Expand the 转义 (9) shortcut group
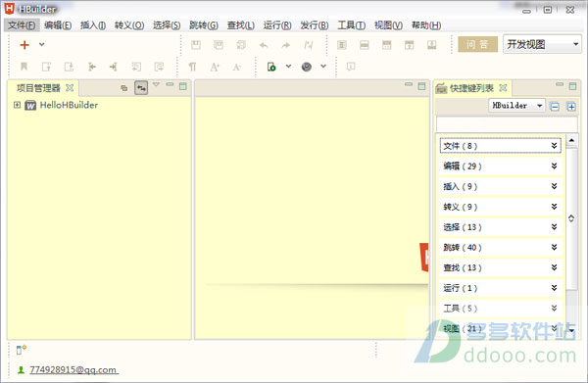588x383 pixels. coord(500,207)
